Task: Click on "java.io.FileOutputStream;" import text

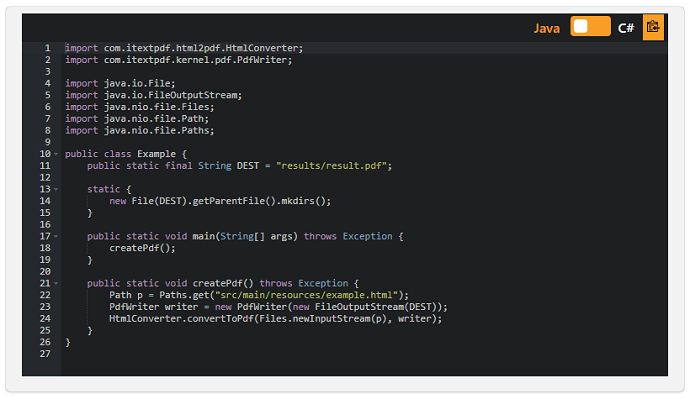Action: 172,95
